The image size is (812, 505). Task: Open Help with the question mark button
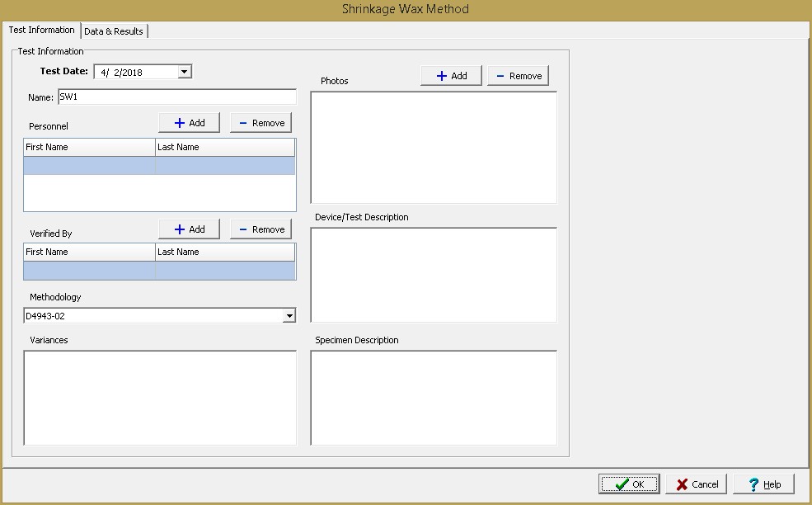click(763, 484)
